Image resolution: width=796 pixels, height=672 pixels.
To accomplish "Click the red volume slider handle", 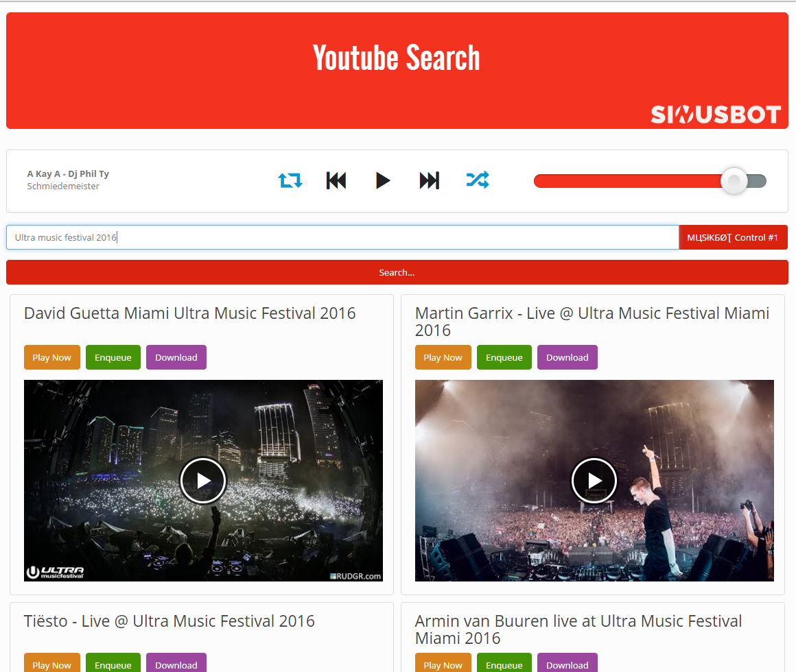I will point(734,180).
